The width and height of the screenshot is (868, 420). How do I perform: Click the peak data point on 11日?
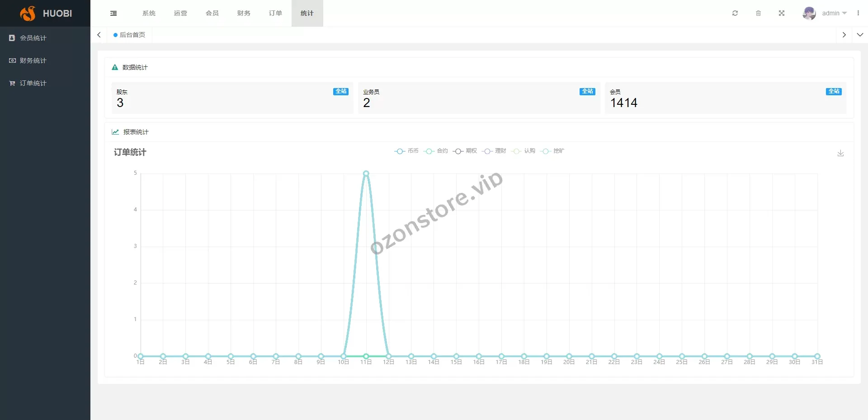click(x=366, y=173)
